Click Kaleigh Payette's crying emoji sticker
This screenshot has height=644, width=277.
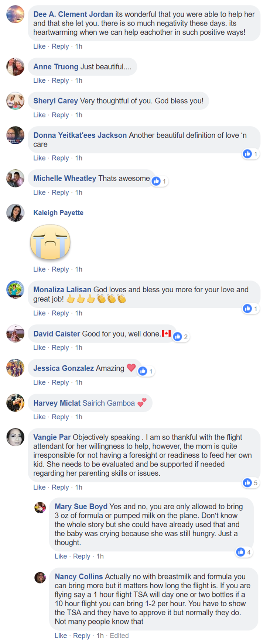[50, 242]
